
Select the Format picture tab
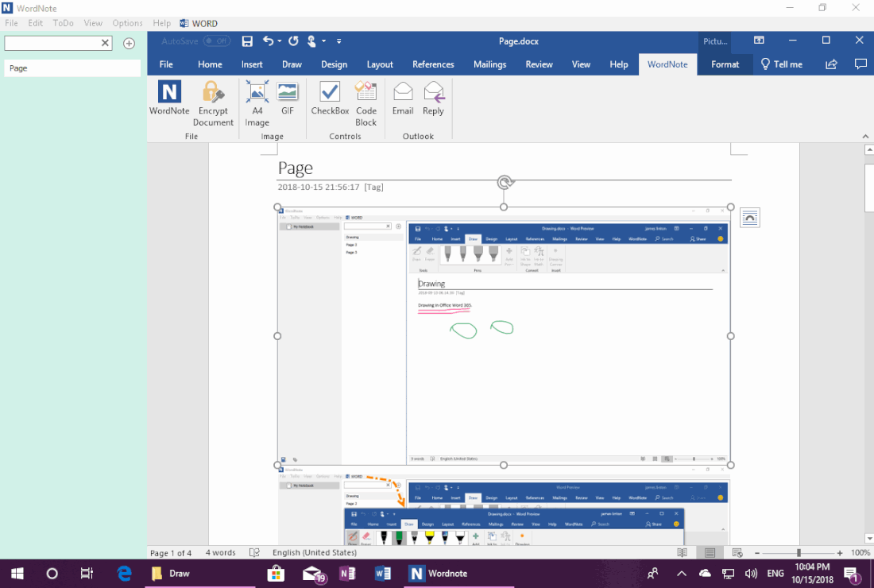[725, 64]
